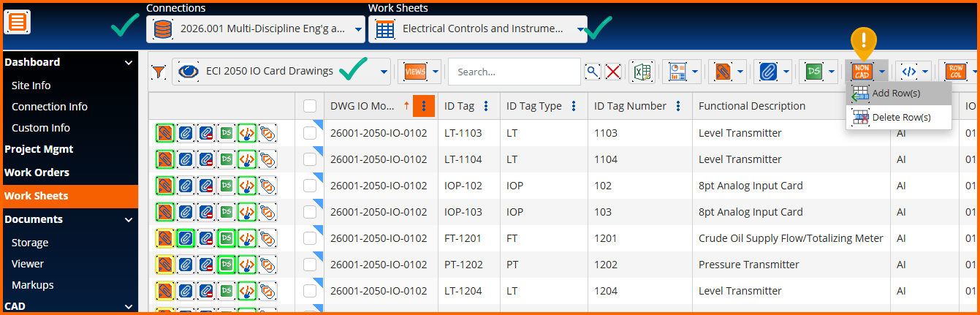Click the funnel filter icon
This screenshot has width=980, height=315.
pyautogui.click(x=159, y=72)
